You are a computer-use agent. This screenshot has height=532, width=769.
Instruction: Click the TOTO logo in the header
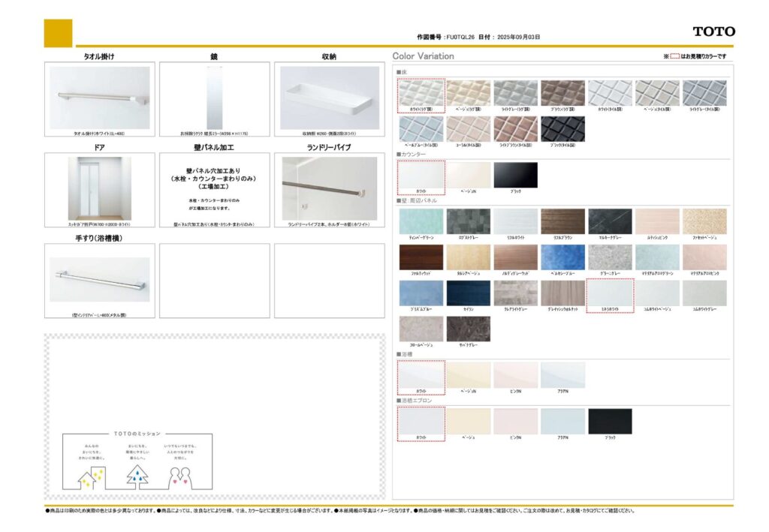coord(713,32)
